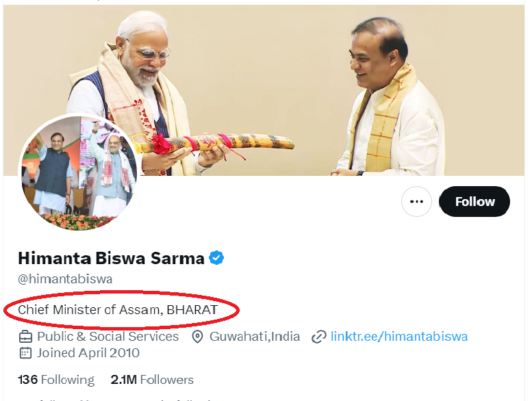Click the blue verified checkmark badge
532x401 pixels.
pos(217,258)
